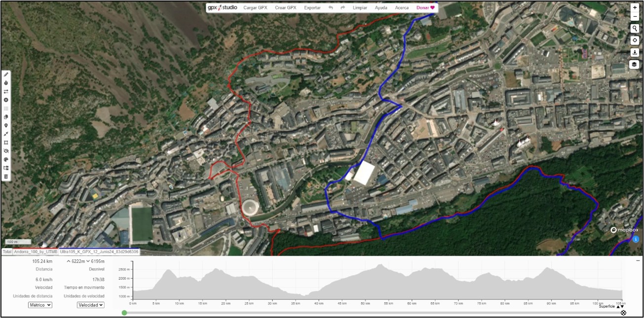Select the pencil edit tool
The image size is (644, 318).
click(x=6, y=74)
